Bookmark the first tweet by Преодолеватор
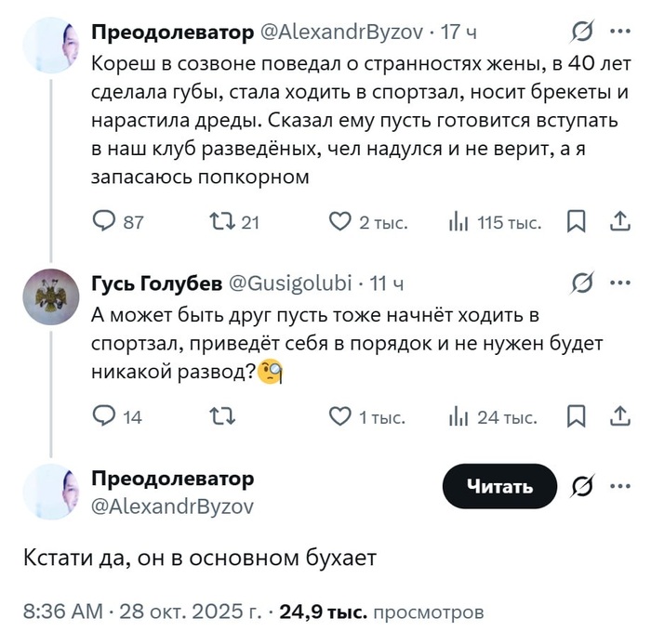The width and height of the screenshot is (651, 644). coord(576,222)
